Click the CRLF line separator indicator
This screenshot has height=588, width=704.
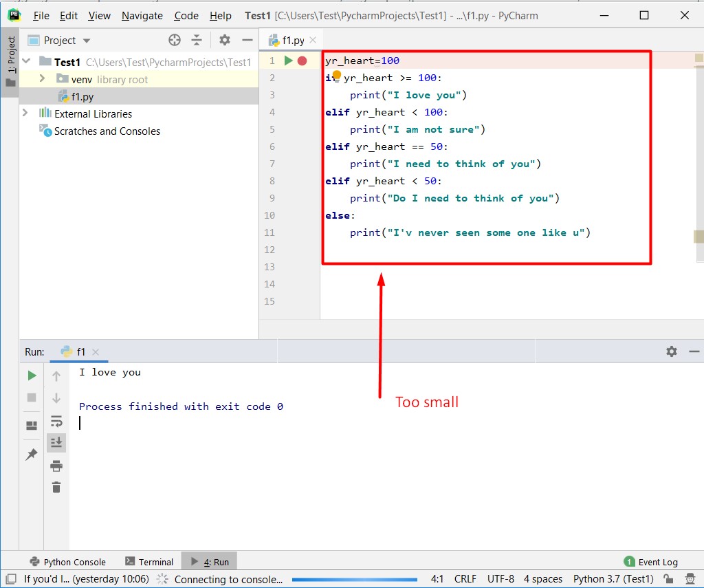(465, 579)
